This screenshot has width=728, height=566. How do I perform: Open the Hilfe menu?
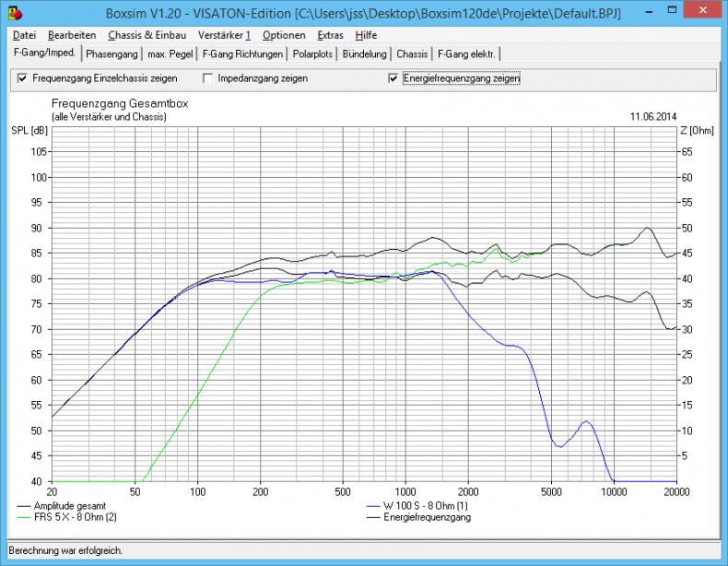(366, 35)
